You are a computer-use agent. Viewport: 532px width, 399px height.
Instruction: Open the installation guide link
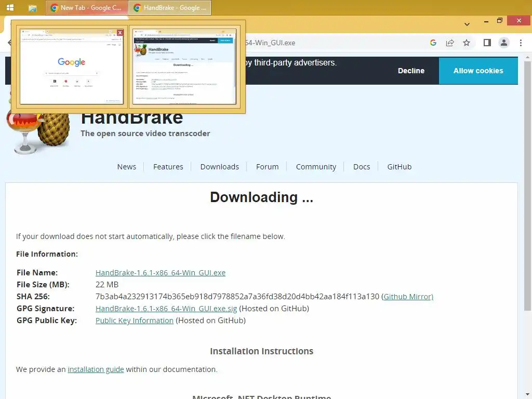pyautogui.click(x=96, y=369)
